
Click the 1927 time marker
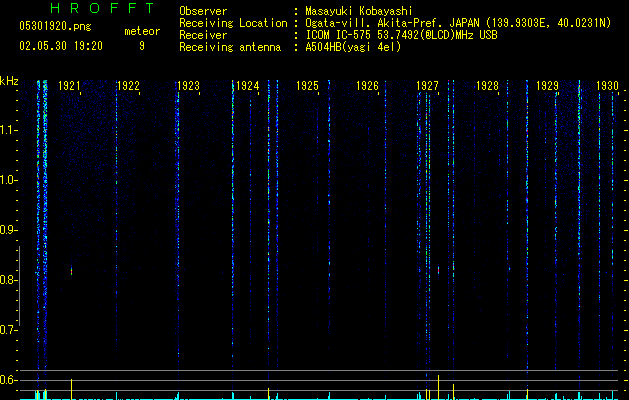pos(428,86)
